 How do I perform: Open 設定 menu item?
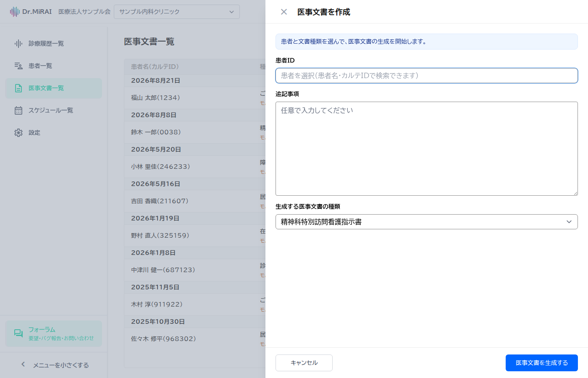click(x=54, y=133)
